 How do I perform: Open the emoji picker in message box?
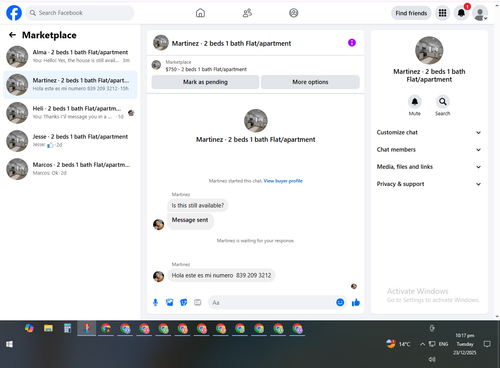340,302
